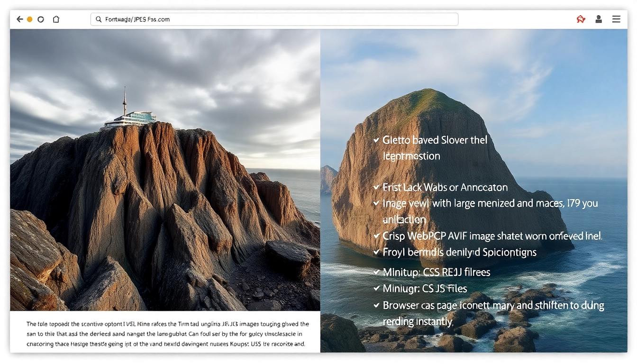This screenshot has width=637, height=364.
Task: Toggle checkmark beside "Miniugr: CS JS Files"
Action: 376,288
